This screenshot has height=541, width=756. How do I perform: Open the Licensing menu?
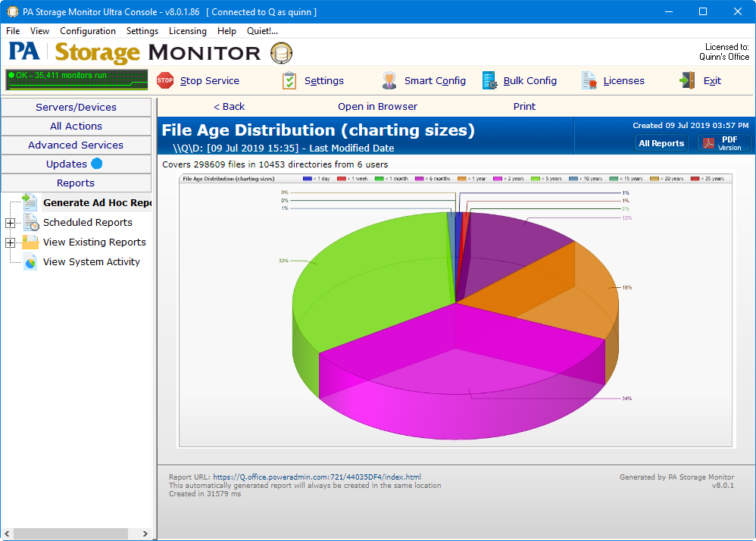(187, 31)
